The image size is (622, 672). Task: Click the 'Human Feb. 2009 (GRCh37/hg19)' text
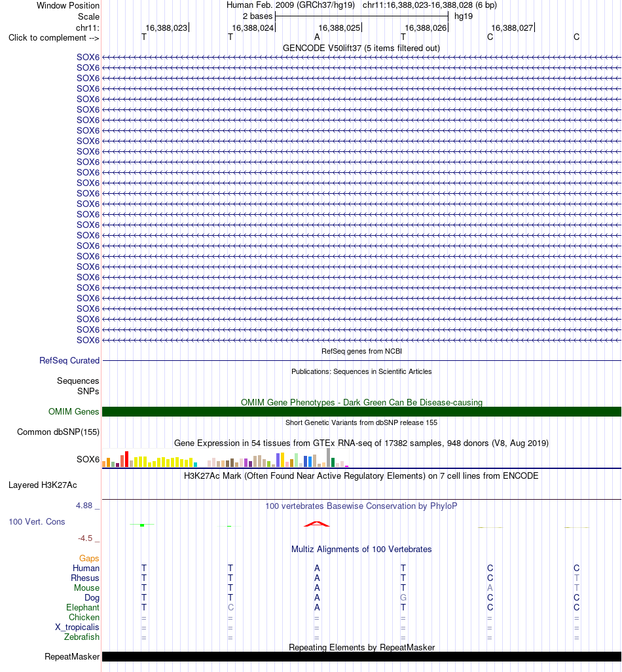[x=291, y=5]
